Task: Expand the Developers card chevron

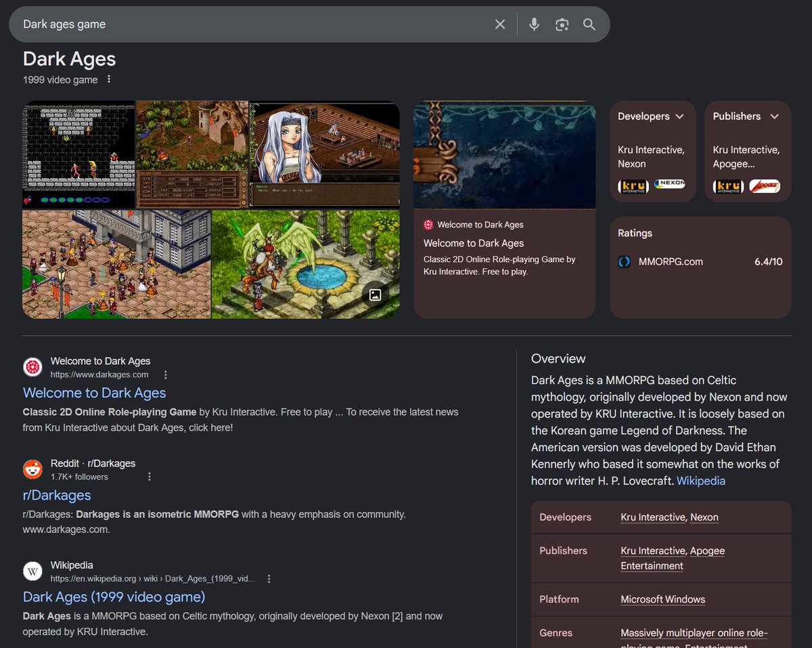Action: (x=679, y=116)
